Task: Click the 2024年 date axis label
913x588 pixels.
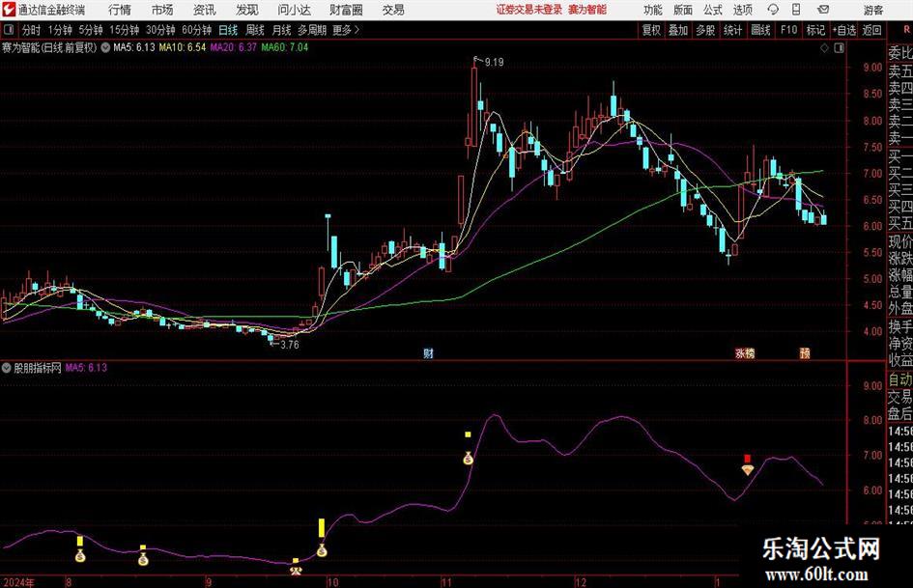Action: click(x=18, y=582)
